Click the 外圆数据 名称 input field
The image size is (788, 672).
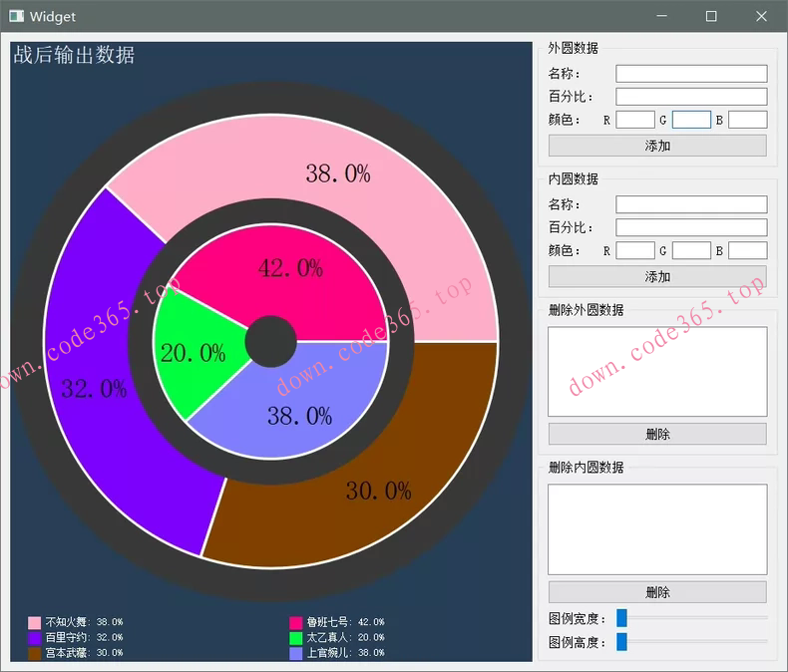point(691,74)
